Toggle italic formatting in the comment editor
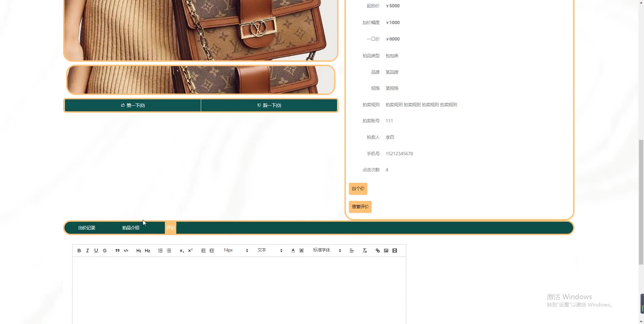The height and width of the screenshot is (324, 644). pyautogui.click(x=88, y=251)
